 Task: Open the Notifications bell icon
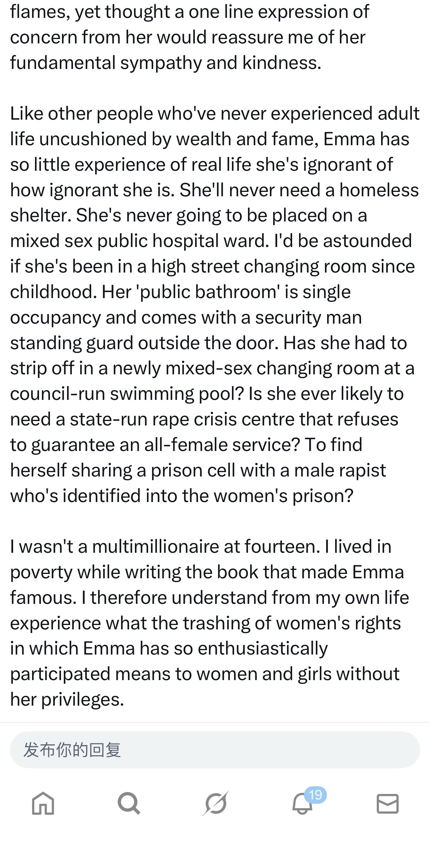tap(302, 805)
